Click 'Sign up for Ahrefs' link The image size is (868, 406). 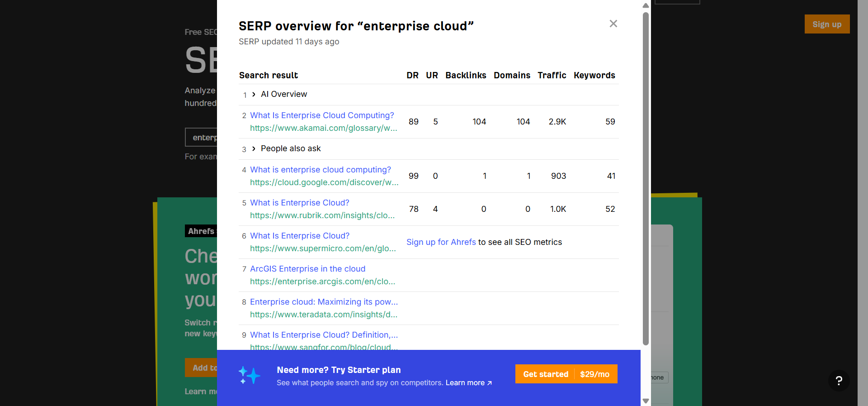(x=441, y=242)
